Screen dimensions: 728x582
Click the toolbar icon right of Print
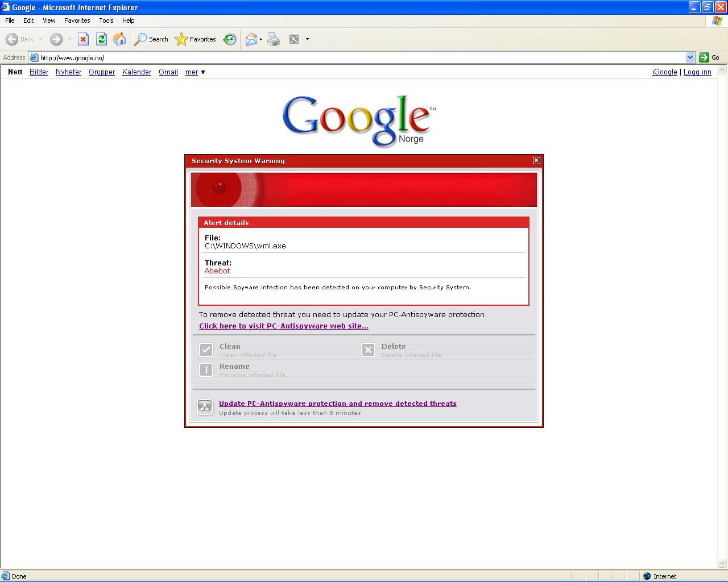[x=294, y=39]
